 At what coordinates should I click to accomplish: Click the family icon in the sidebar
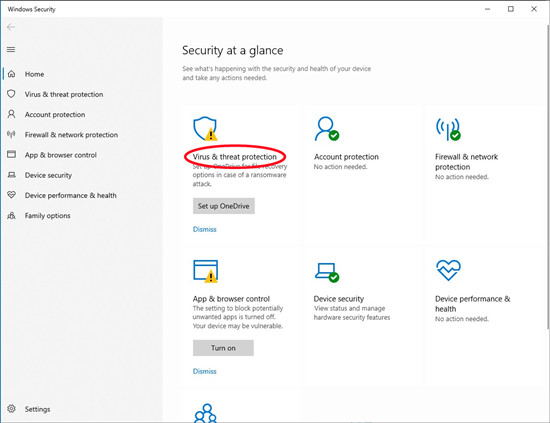(x=12, y=215)
